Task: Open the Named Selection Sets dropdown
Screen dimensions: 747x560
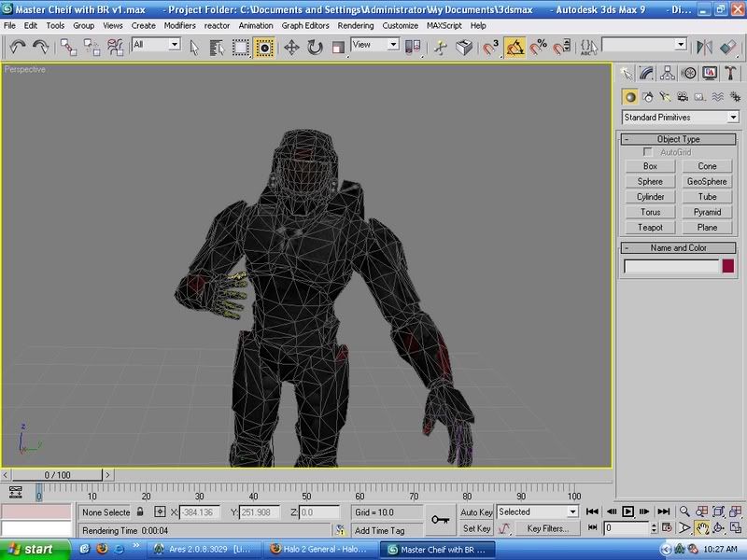Action: [644, 45]
